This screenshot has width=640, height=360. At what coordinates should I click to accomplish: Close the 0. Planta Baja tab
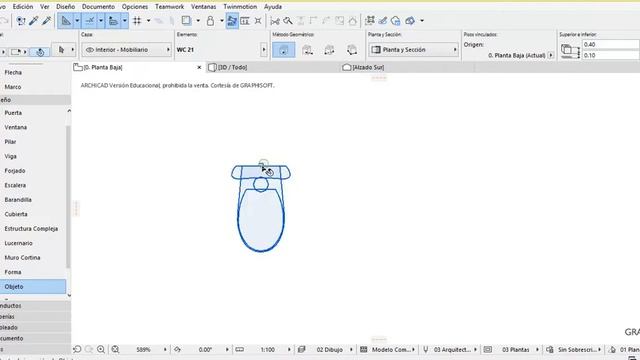coord(199,67)
